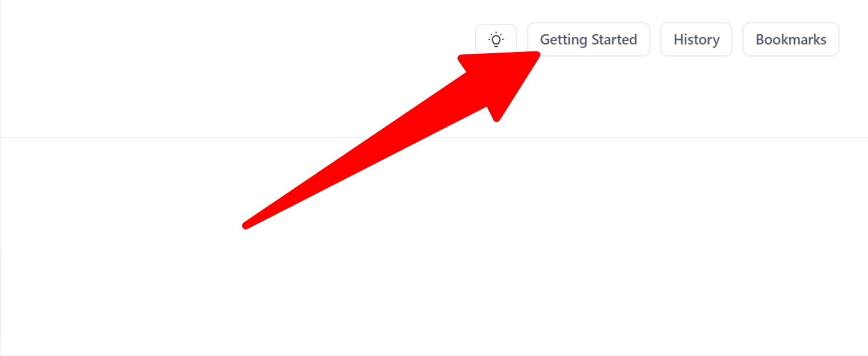The width and height of the screenshot is (868, 356).
Task: Select History in the top navigation
Action: point(696,39)
